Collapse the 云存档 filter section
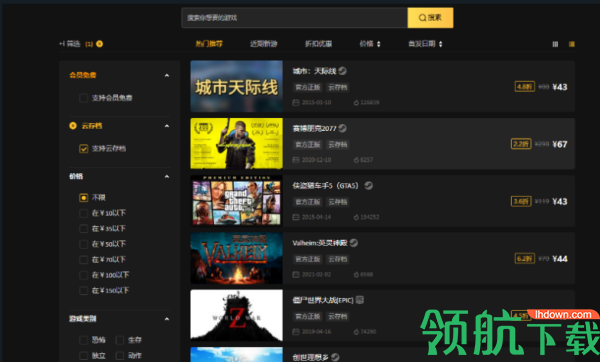Image resolution: width=600 pixels, height=362 pixels. pos(167,126)
